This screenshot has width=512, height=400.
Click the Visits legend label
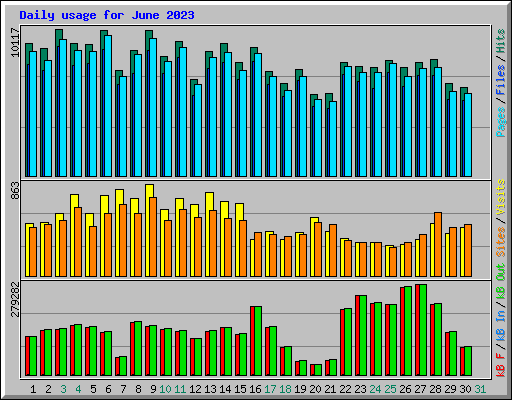501,197
